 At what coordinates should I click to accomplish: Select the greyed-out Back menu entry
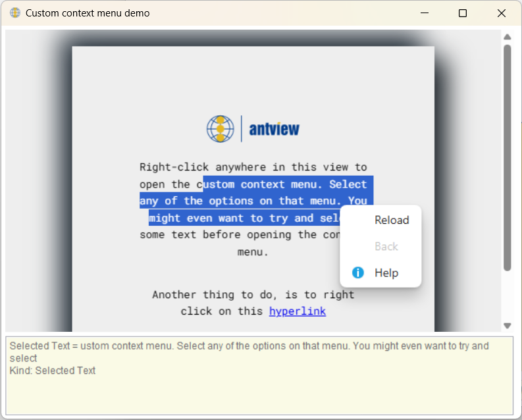click(386, 246)
